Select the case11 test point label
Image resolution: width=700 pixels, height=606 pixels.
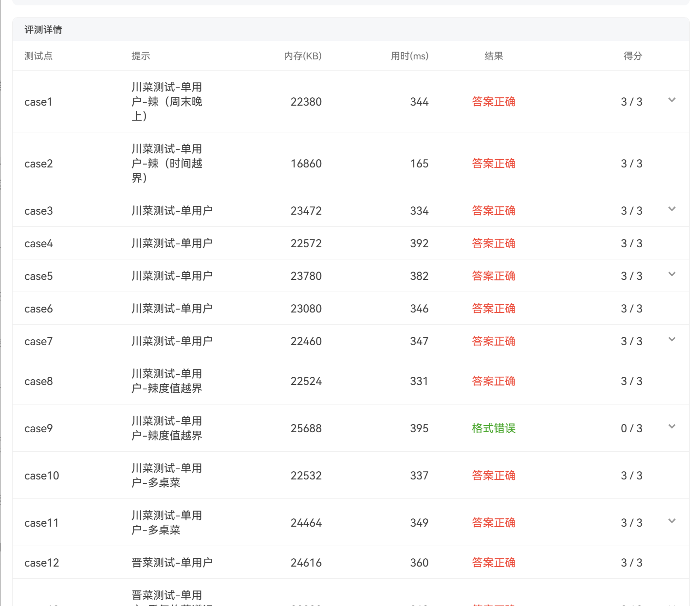(42, 523)
